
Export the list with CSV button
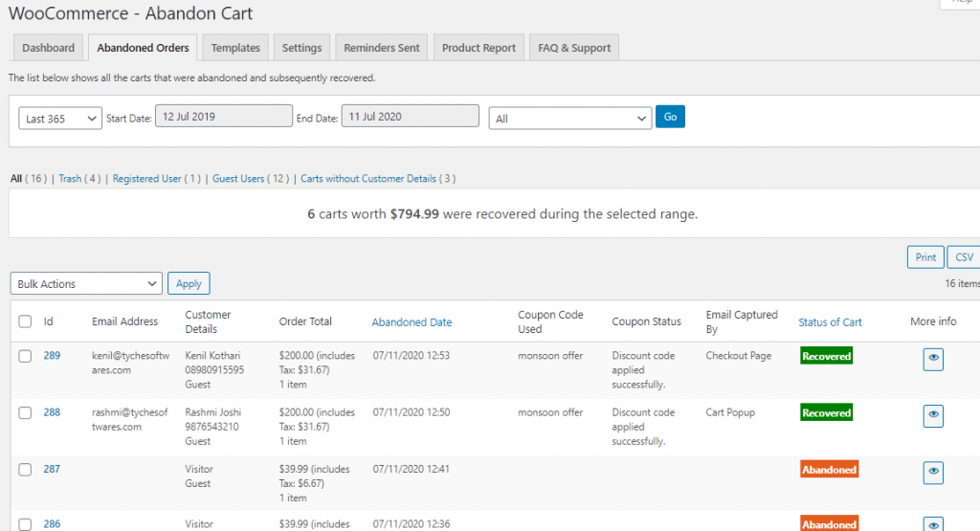[964, 257]
